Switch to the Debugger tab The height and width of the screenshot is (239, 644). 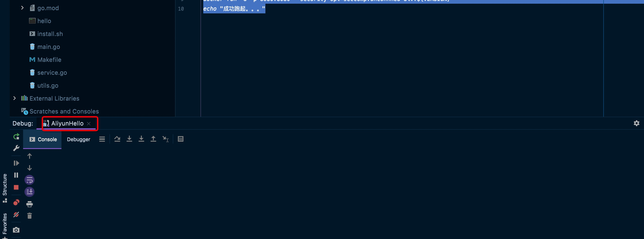78,139
